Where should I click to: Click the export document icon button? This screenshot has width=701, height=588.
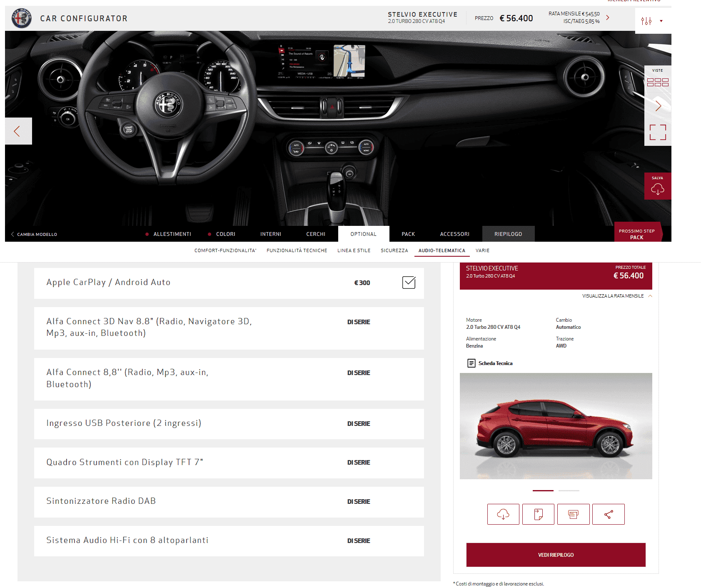538,514
